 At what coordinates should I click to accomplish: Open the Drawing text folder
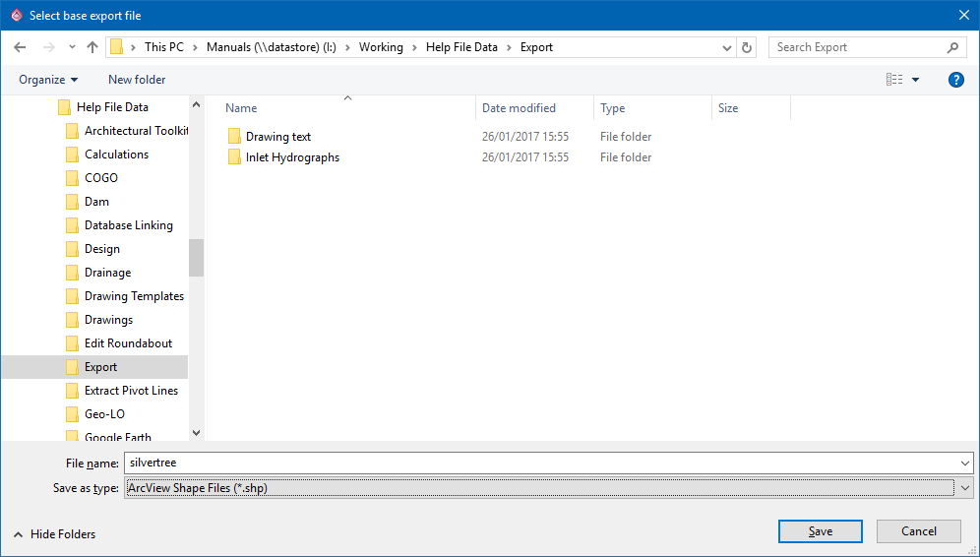[x=277, y=137]
